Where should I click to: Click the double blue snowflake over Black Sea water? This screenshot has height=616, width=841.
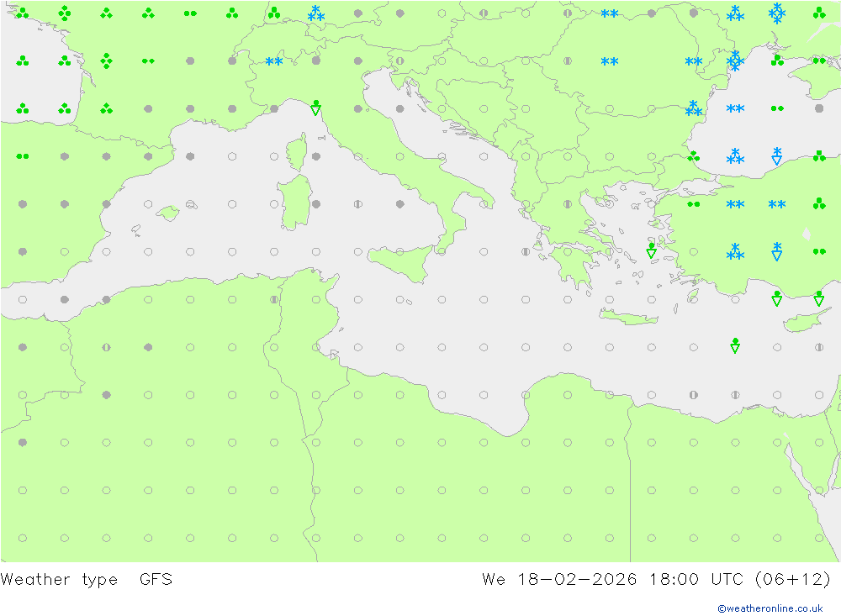(x=735, y=108)
